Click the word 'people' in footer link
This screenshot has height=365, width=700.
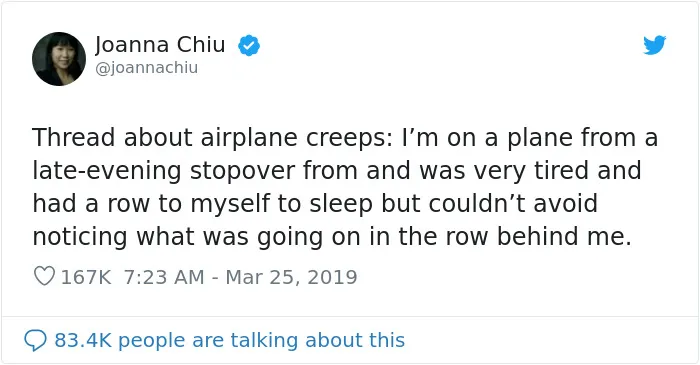pos(151,341)
